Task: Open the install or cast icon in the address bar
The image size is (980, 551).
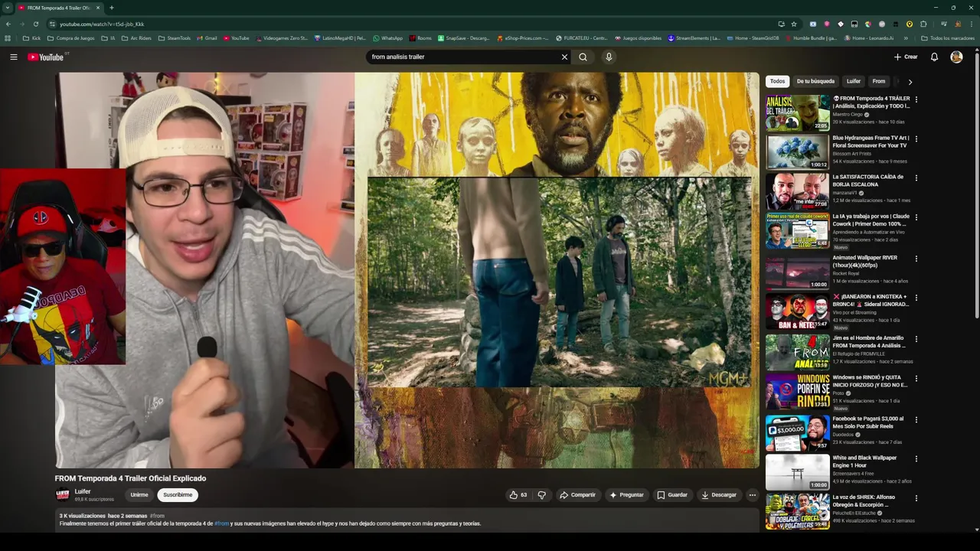Action: pos(781,24)
